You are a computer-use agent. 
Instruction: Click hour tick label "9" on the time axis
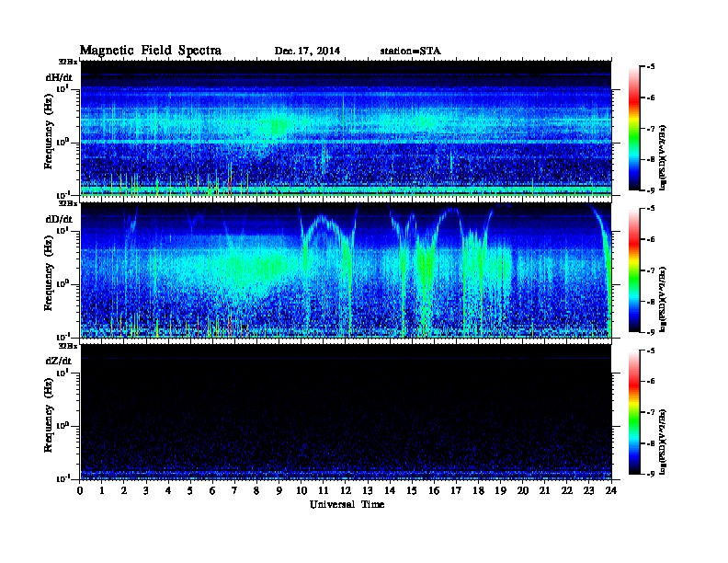(279, 491)
